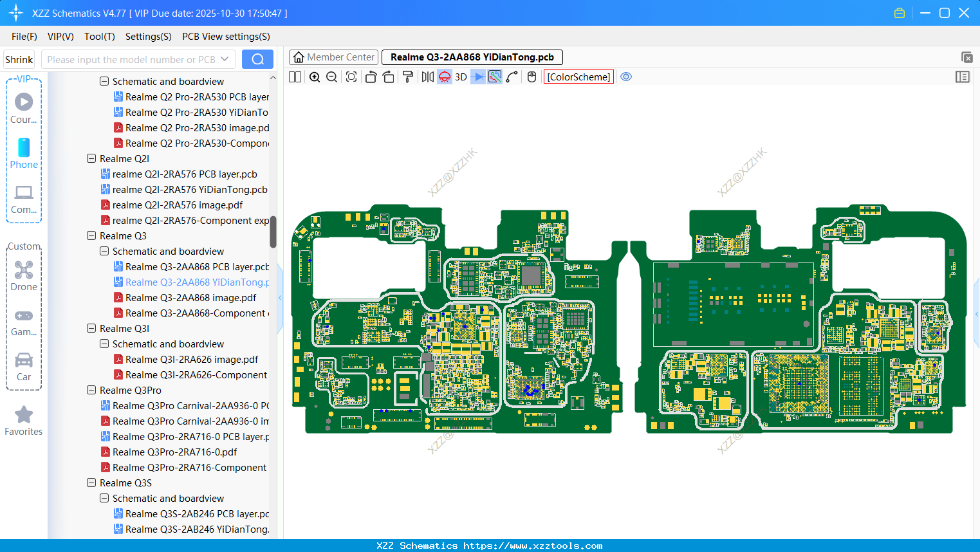Switch to 3D board view
Image resolution: width=980 pixels, height=552 pixels.
461,77
